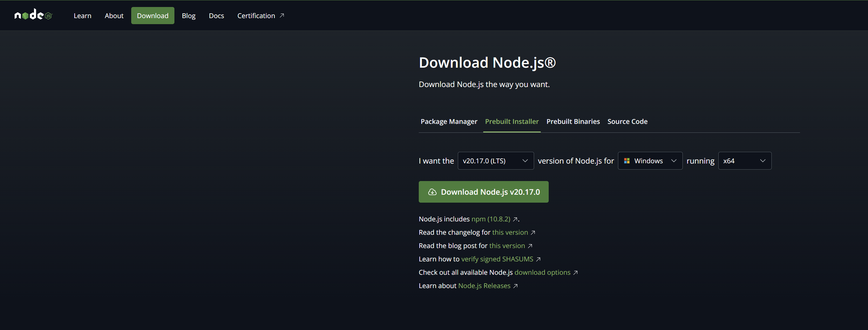
Task: Click the external arrow after npm (10.8.2)
Action: pos(515,219)
